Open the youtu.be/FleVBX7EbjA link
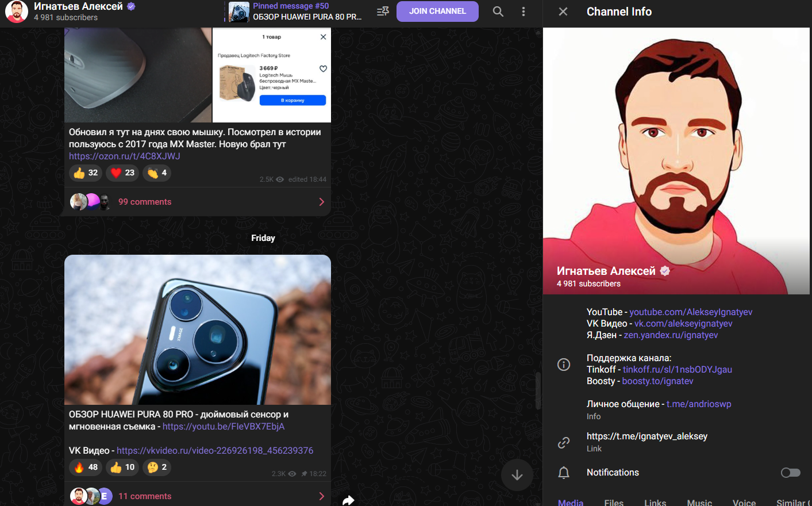Screen dimensions: 812x506 coord(224,427)
